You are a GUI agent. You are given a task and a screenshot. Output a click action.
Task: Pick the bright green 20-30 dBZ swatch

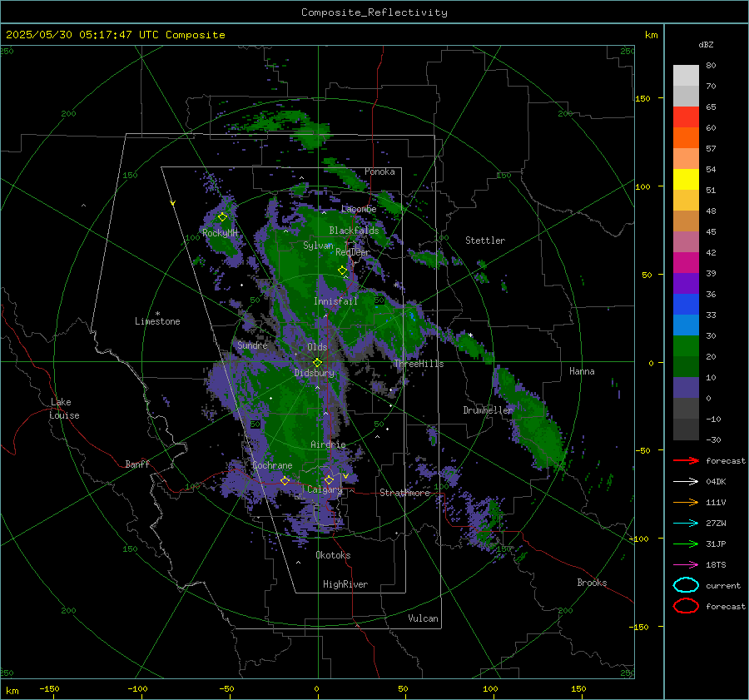686,346
